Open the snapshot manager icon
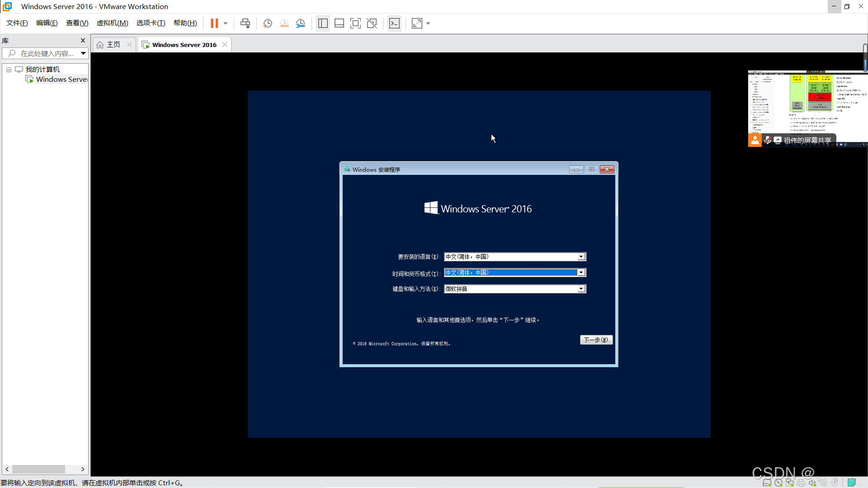The height and width of the screenshot is (488, 868). tap(301, 23)
